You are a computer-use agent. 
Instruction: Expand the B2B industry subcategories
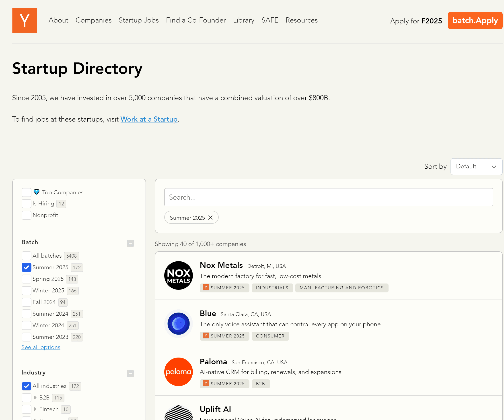(x=35, y=397)
